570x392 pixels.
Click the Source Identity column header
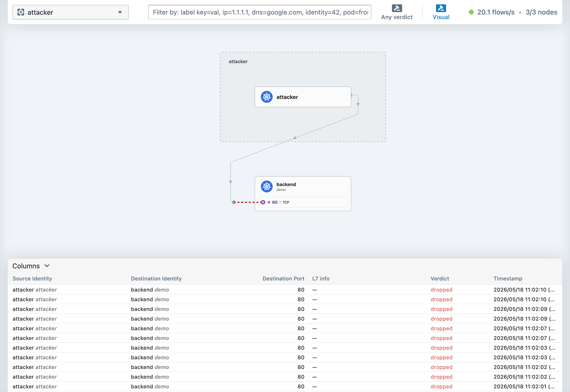click(x=32, y=279)
